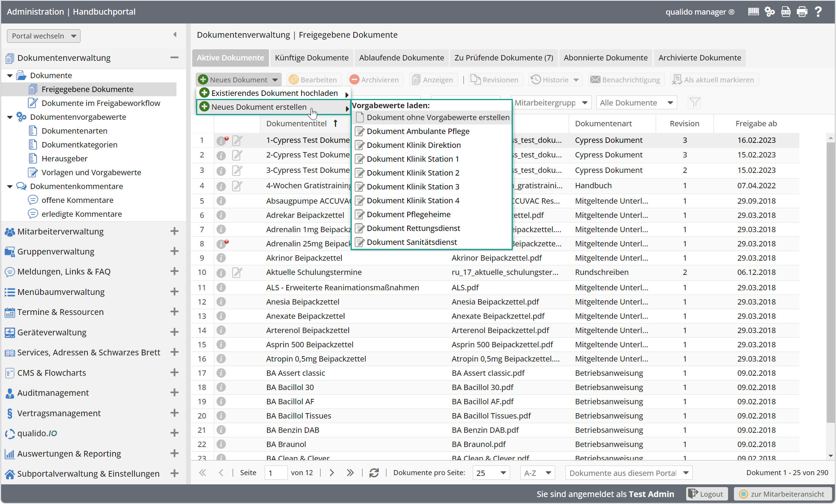The height and width of the screenshot is (504, 836).
Task: Open help question mark icon
Action: (818, 12)
